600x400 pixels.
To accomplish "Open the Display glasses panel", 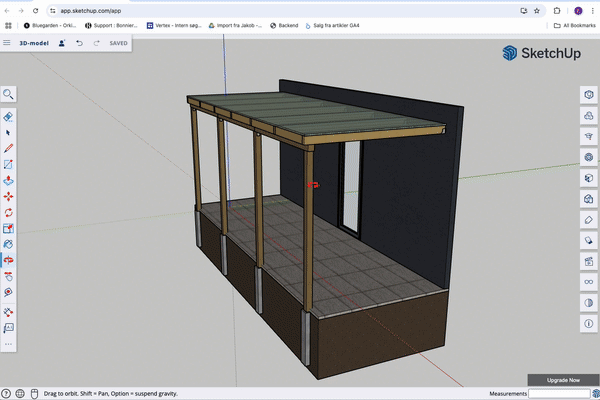I will tap(589, 282).
